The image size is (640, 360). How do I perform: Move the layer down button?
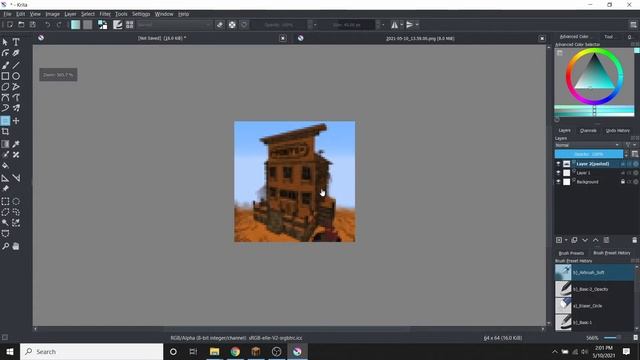(585, 240)
